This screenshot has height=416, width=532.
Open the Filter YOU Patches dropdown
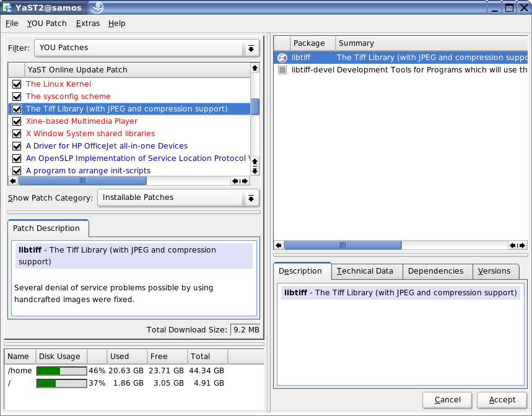147,48
